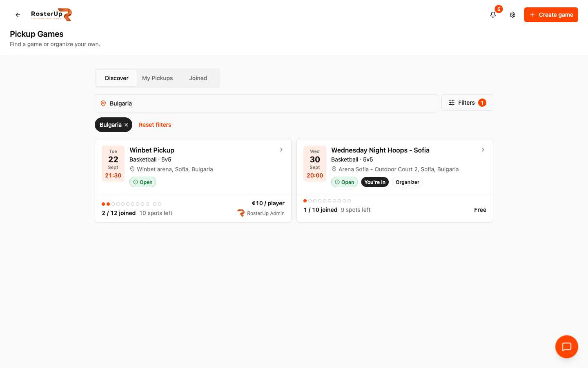Click the 2 / 12 joined text

(x=119, y=213)
